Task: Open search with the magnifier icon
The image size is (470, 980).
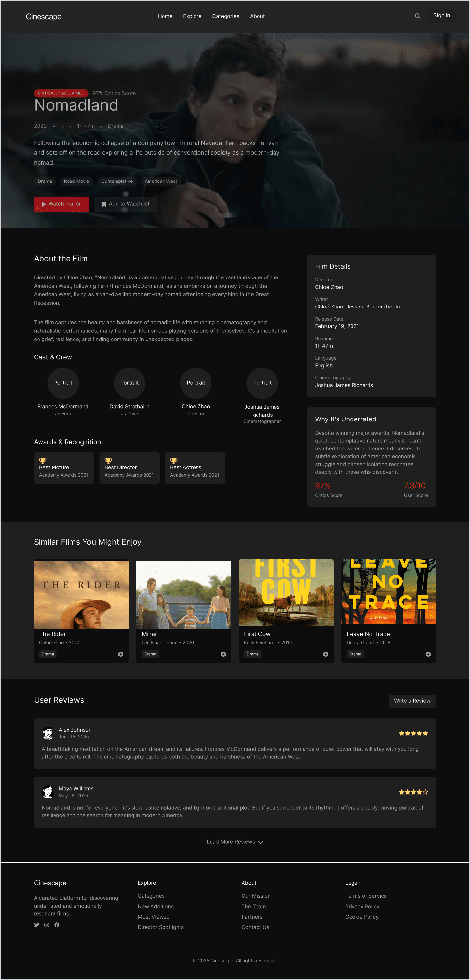Action: point(417,16)
